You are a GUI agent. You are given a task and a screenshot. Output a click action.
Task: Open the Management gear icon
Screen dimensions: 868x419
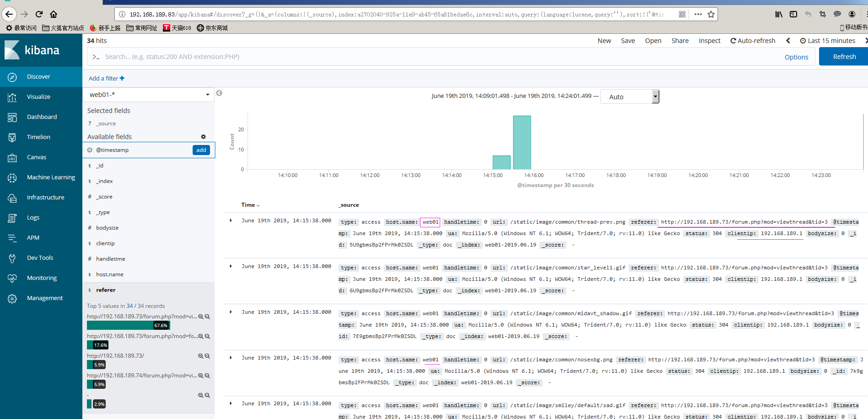point(12,298)
